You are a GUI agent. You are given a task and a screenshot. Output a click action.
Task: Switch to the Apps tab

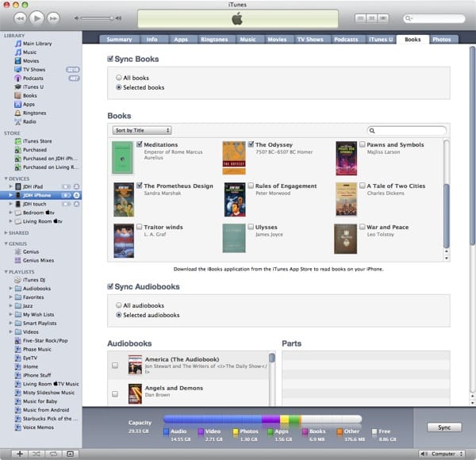tap(181, 40)
